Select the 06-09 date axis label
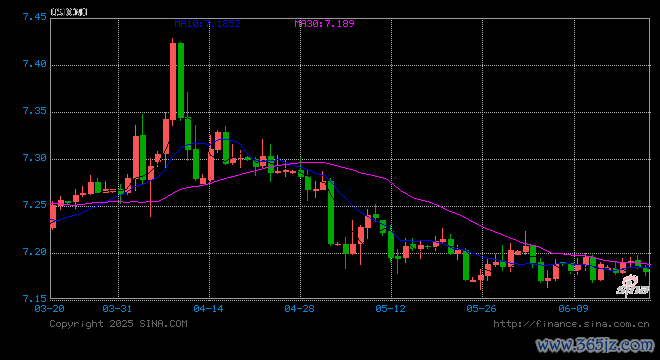The width and height of the screenshot is (660, 360). (x=573, y=309)
